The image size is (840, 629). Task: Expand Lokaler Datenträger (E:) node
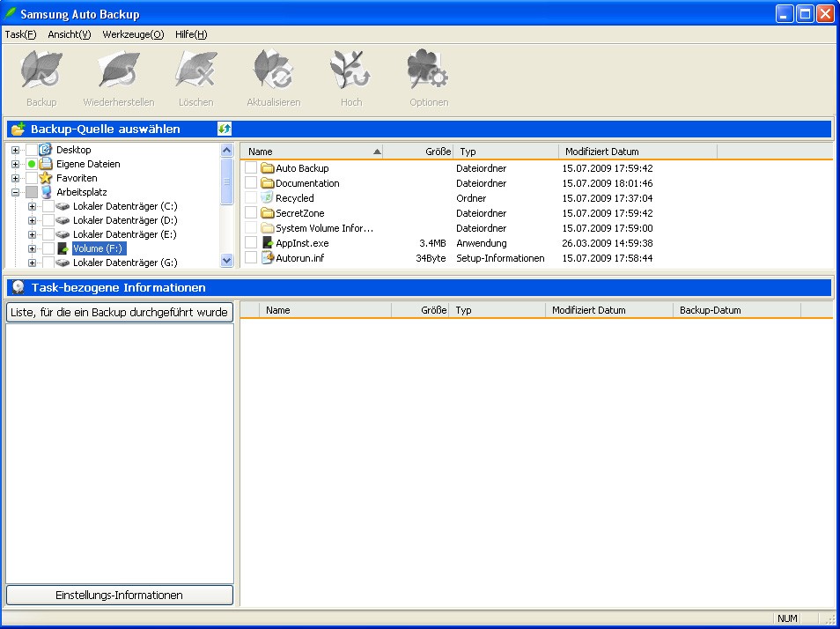(33, 234)
